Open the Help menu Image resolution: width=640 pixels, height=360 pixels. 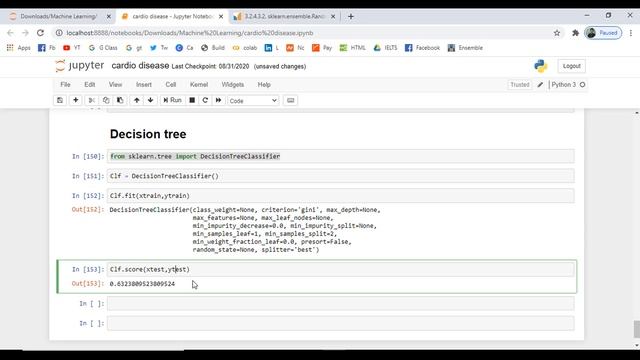pos(264,85)
